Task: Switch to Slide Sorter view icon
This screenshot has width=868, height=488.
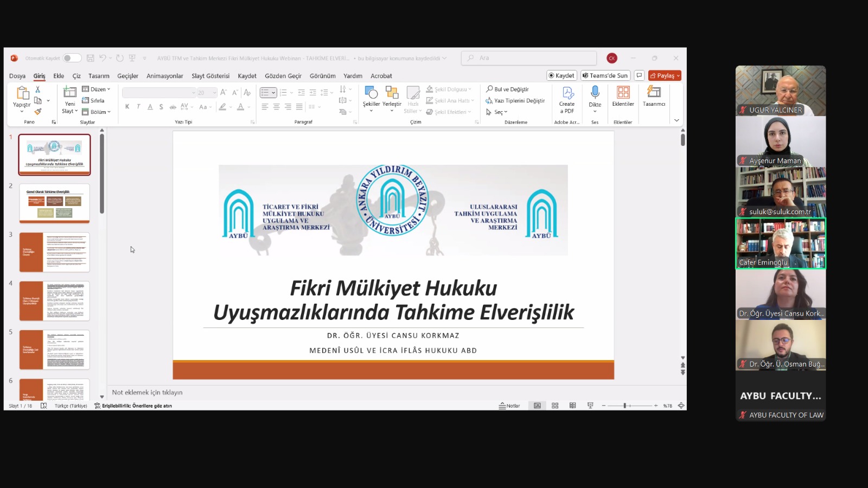Action: point(555,406)
